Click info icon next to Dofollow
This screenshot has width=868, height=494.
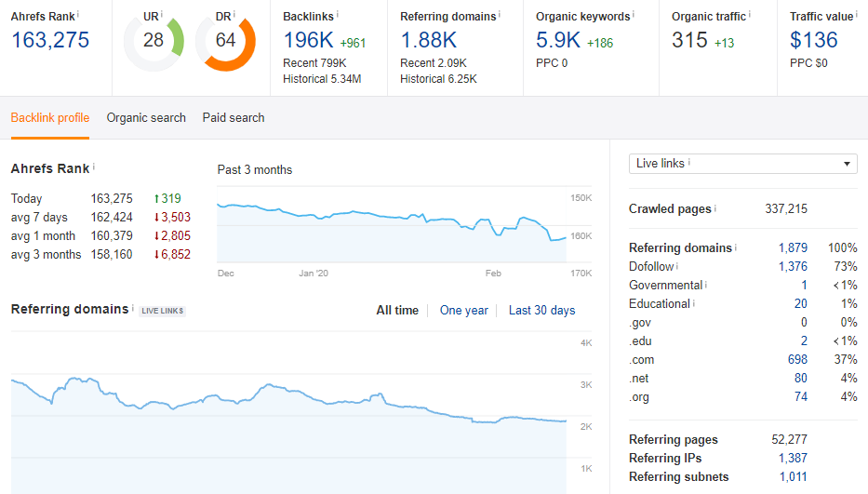(677, 265)
